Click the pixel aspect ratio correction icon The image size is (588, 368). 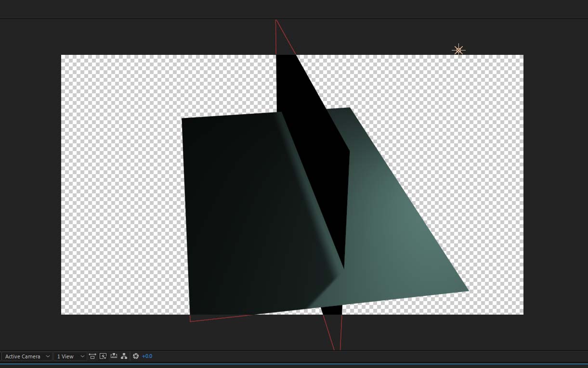pos(92,356)
